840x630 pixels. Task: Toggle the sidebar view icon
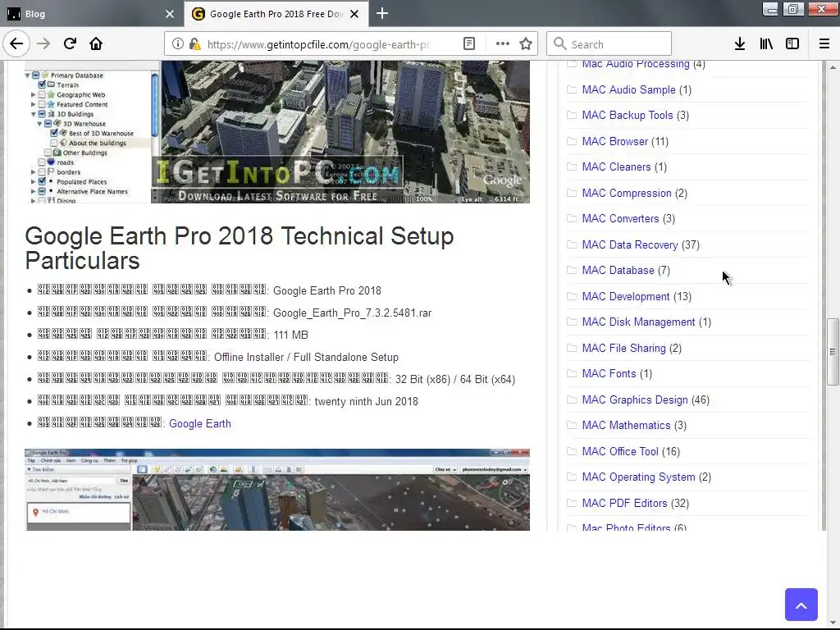pyautogui.click(x=792, y=44)
